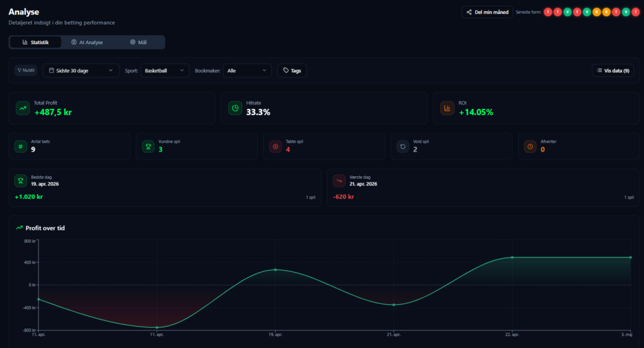Click the chart data point at 22. apr.
The height and width of the screenshot is (348, 644).
(512, 257)
